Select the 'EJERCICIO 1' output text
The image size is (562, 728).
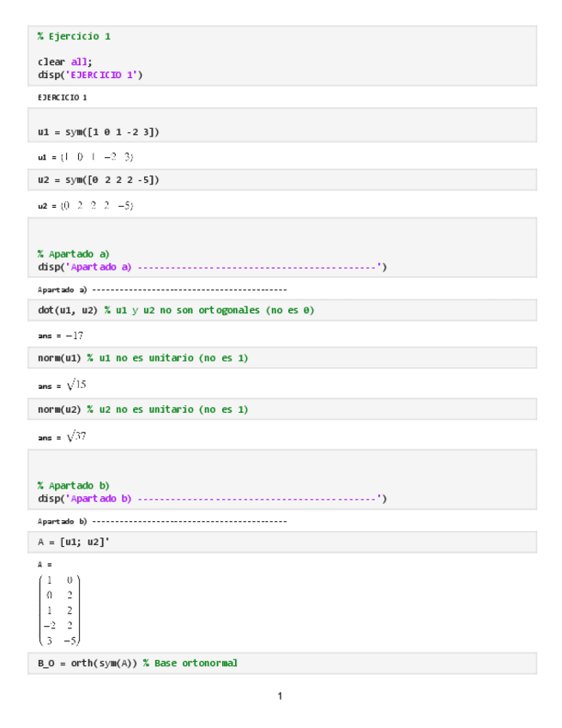coord(63,97)
